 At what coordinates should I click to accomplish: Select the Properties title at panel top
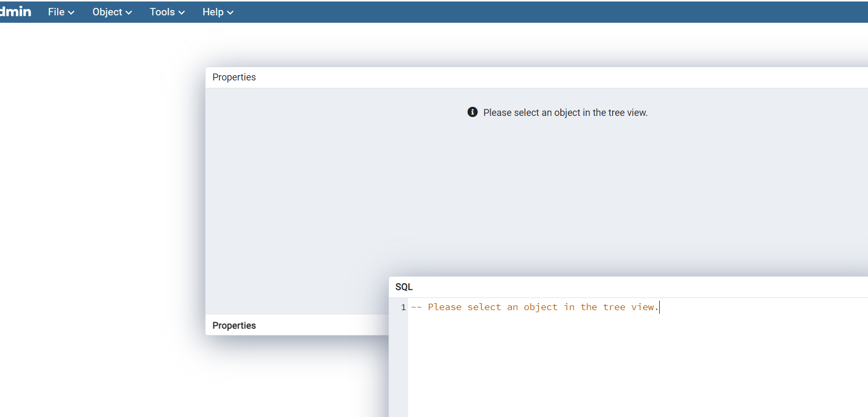click(234, 77)
